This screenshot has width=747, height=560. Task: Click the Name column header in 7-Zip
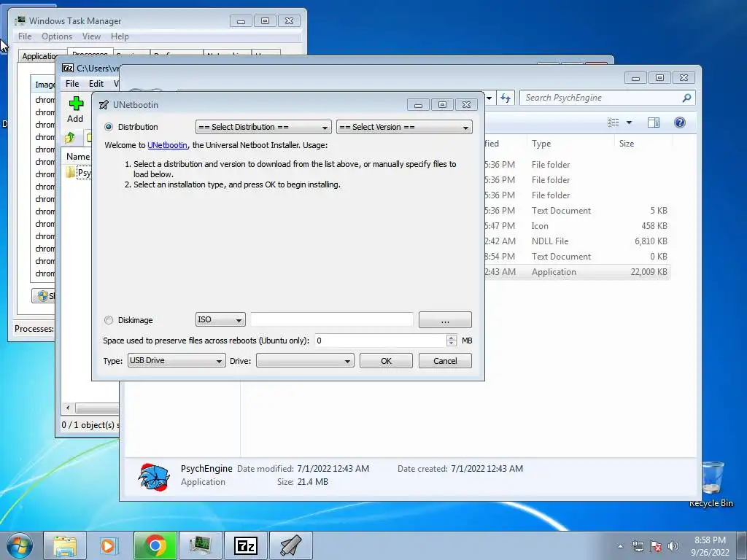click(x=78, y=157)
